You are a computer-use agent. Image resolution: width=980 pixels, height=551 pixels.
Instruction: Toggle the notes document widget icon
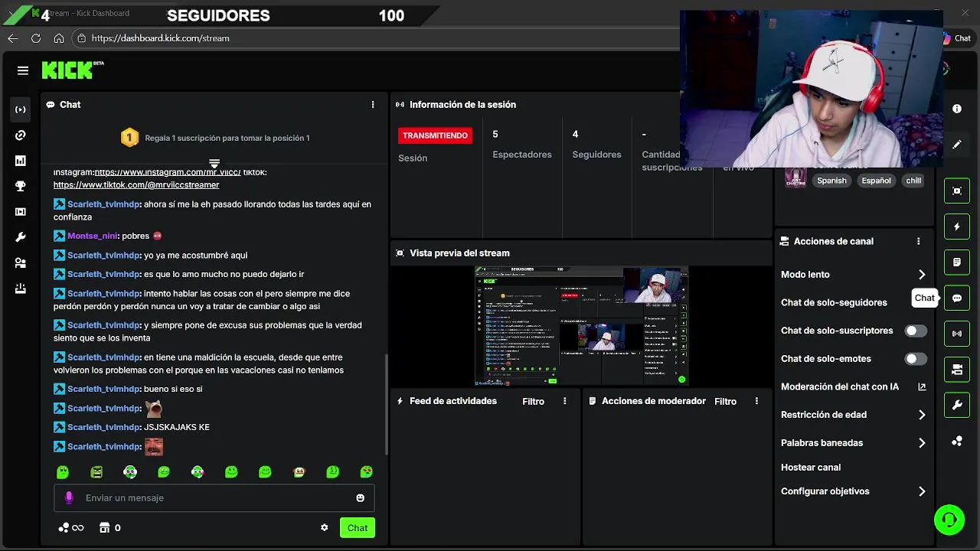pyautogui.click(x=957, y=262)
